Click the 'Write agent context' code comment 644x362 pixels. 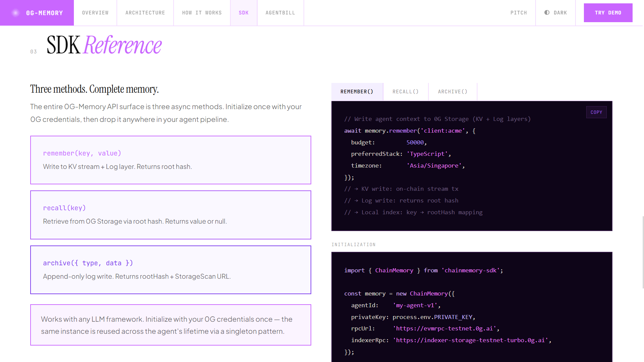coord(437,119)
